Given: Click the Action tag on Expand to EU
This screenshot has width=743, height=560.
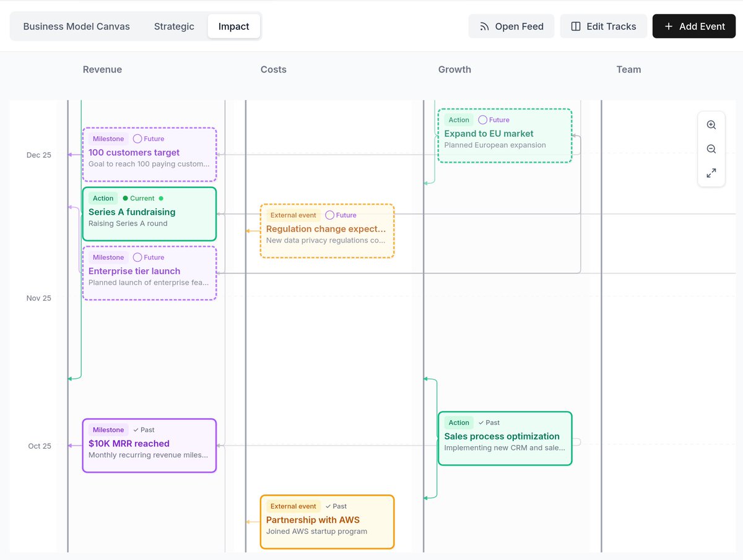Looking at the screenshot, I should 459,120.
